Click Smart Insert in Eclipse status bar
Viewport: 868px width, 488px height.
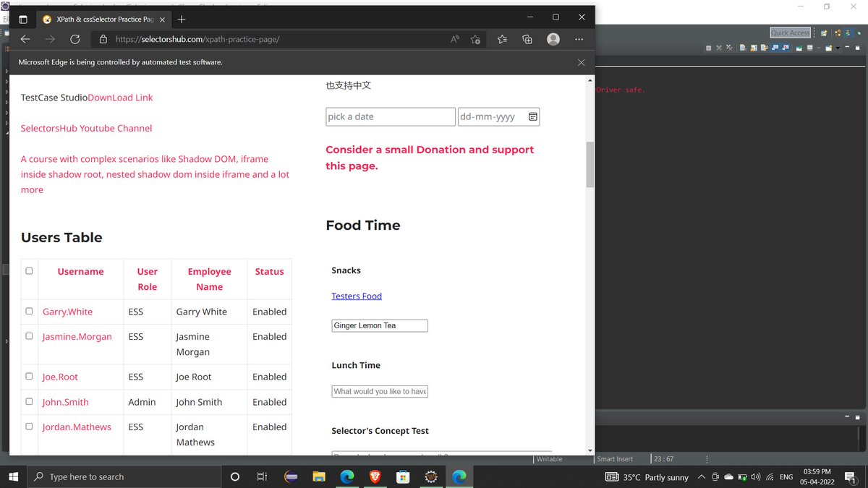(x=615, y=459)
